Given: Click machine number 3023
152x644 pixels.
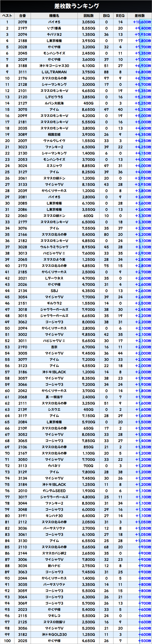Looking at the screenshot, I should tap(23, 147).
